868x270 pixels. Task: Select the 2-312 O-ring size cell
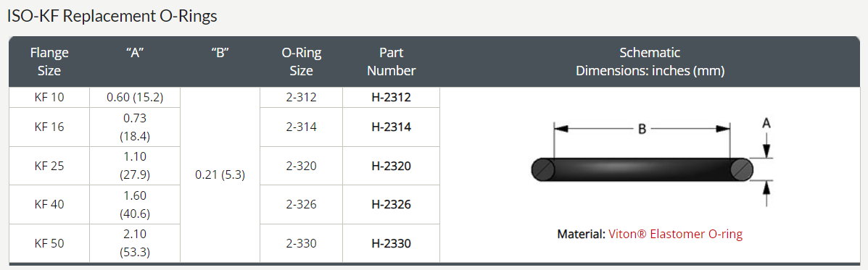coord(302,97)
